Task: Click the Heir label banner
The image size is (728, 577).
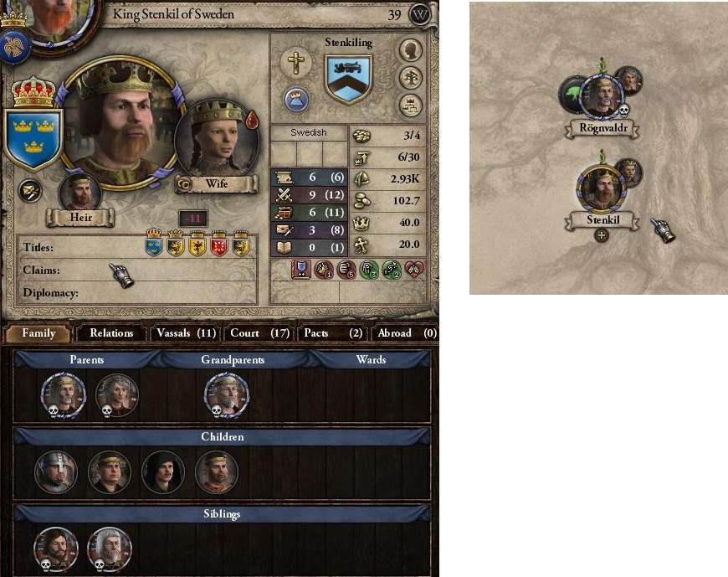Action: click(80, 218)
